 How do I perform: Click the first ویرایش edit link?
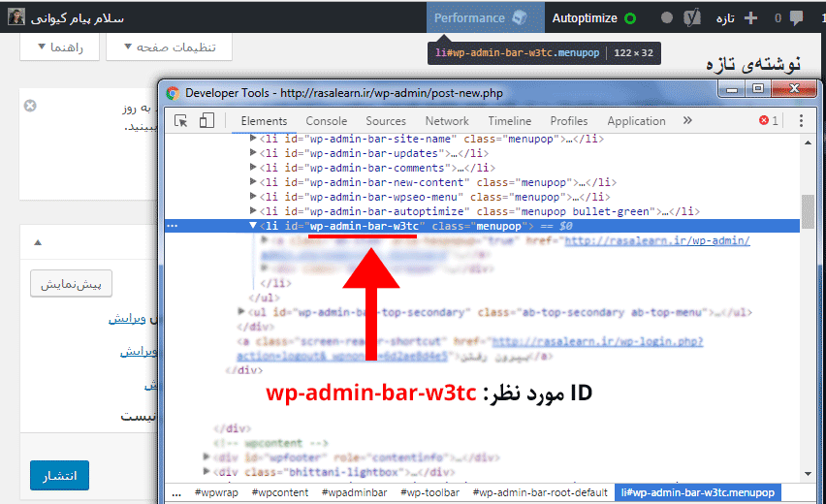(x=127, y=319)
